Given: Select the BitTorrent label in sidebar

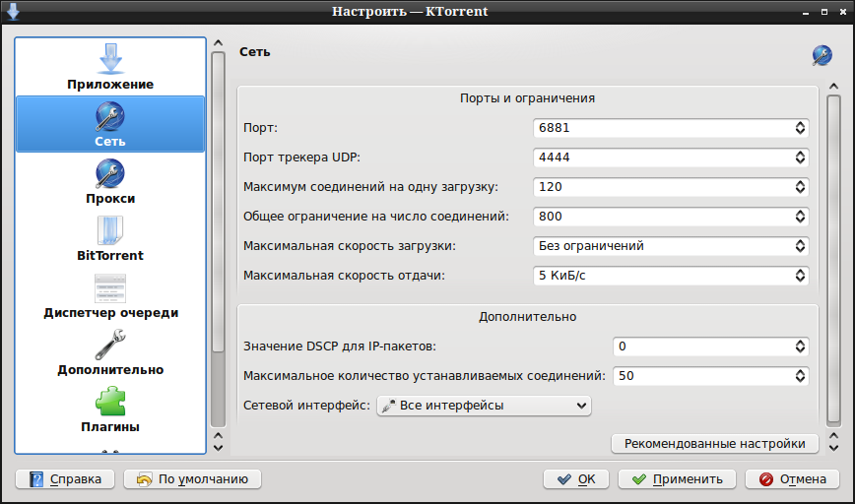Looking at the screenshot, I should [110, 256].
